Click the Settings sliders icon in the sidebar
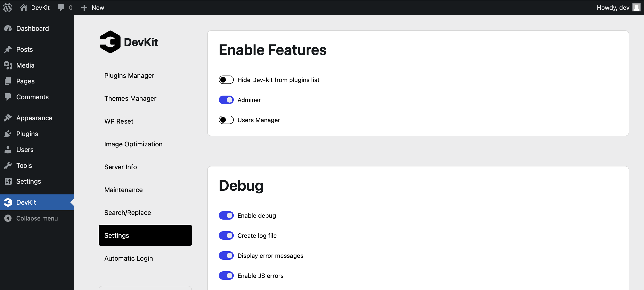 pos(8,181)
